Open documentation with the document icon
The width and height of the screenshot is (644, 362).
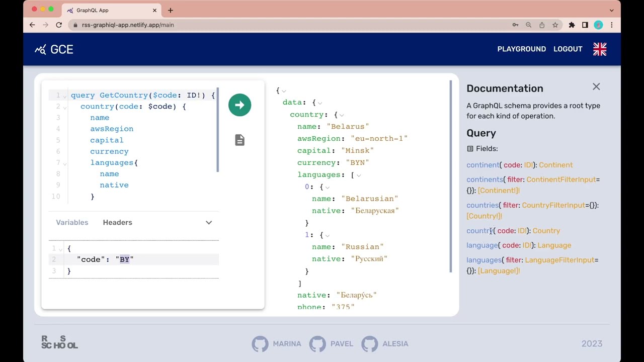point(239,140)
